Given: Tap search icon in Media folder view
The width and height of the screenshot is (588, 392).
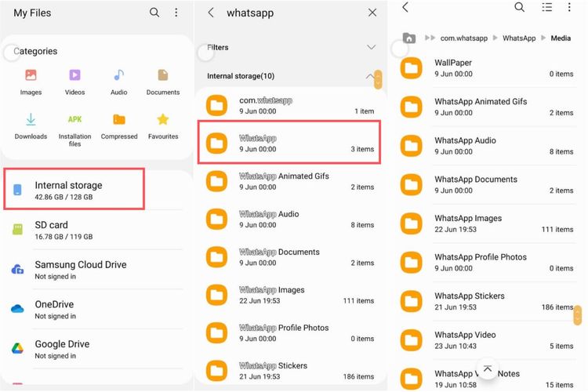Looking at the screenshot, I should [x=519, y=7].
